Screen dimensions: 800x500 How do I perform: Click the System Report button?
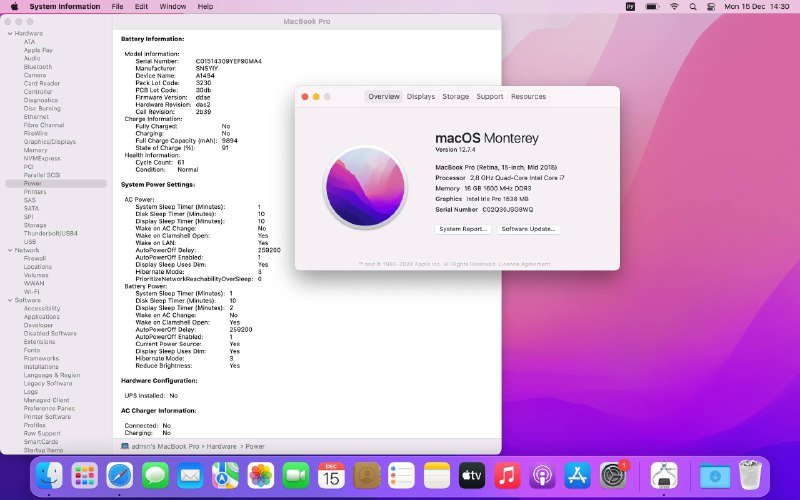coord(463,229)
